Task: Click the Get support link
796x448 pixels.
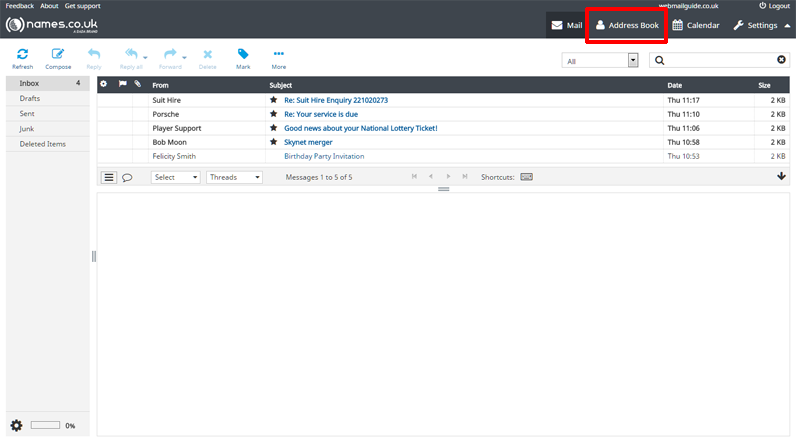Action: (x=82, y=6)
